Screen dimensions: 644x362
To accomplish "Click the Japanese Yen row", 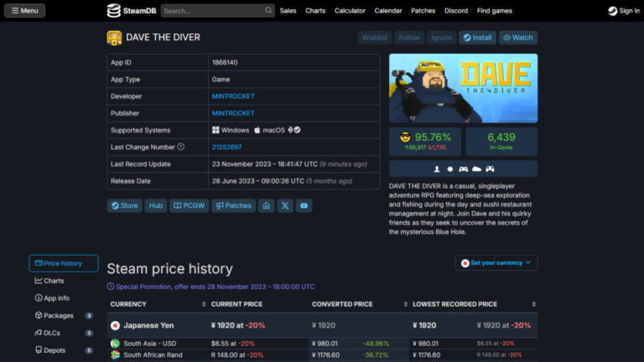I will point(322,325).
